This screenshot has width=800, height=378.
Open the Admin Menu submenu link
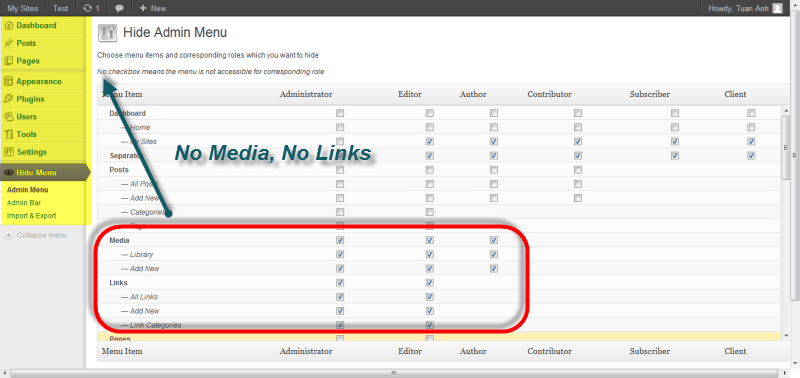[28, 190]
